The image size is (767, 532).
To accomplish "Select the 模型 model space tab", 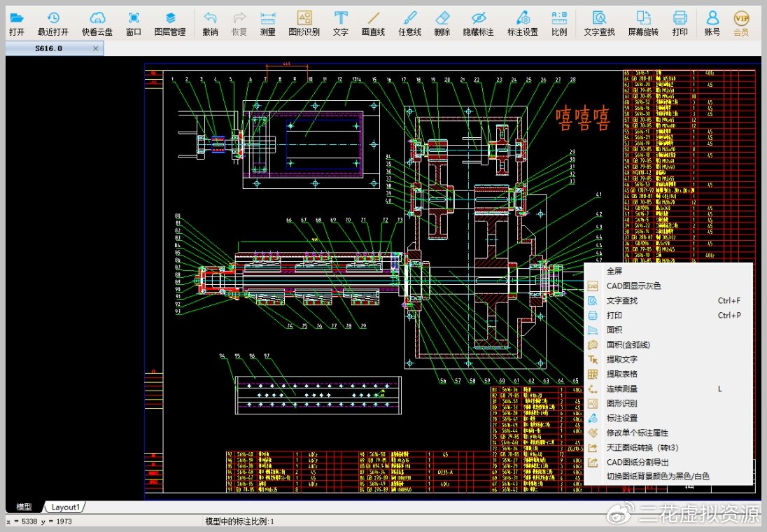I will coord(24,507).
